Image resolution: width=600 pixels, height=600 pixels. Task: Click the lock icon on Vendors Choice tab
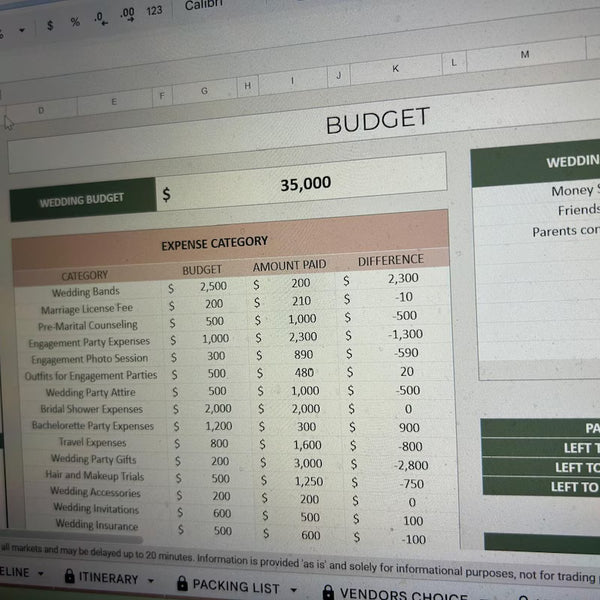click(x=328, y=591)
